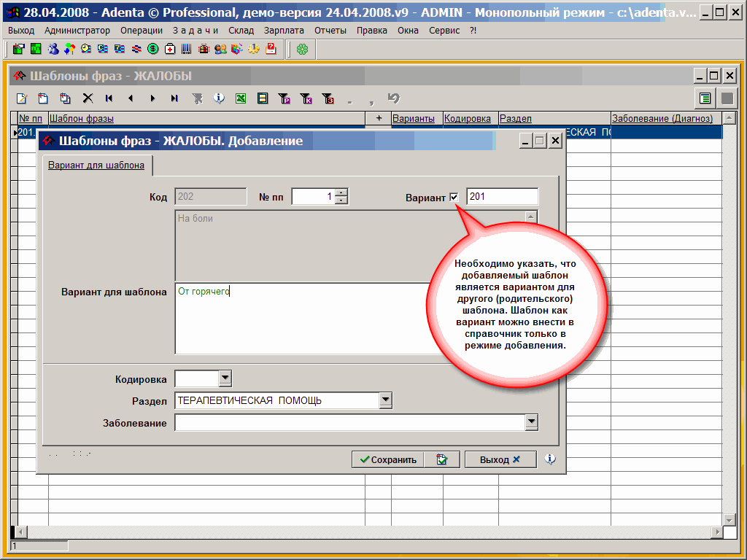Select the Вариант для шаблона tab
Screen dimensions: 747x560
pos(96,166)
